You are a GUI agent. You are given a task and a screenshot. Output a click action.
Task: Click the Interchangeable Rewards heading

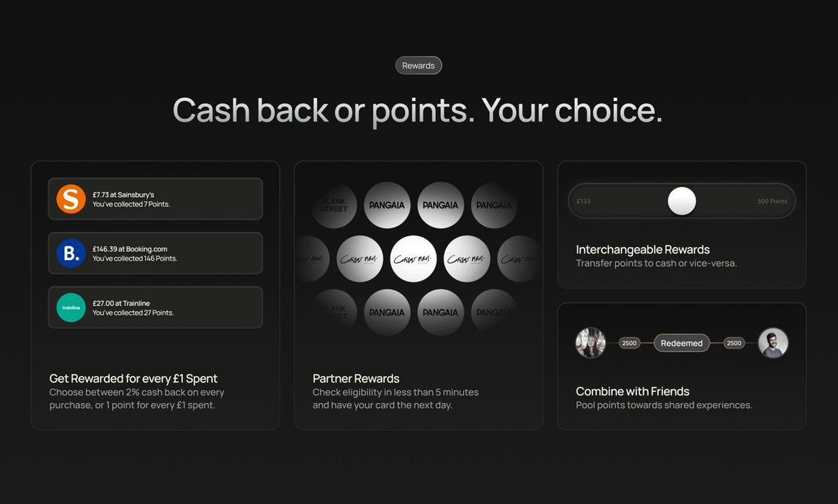pos(643,250)
